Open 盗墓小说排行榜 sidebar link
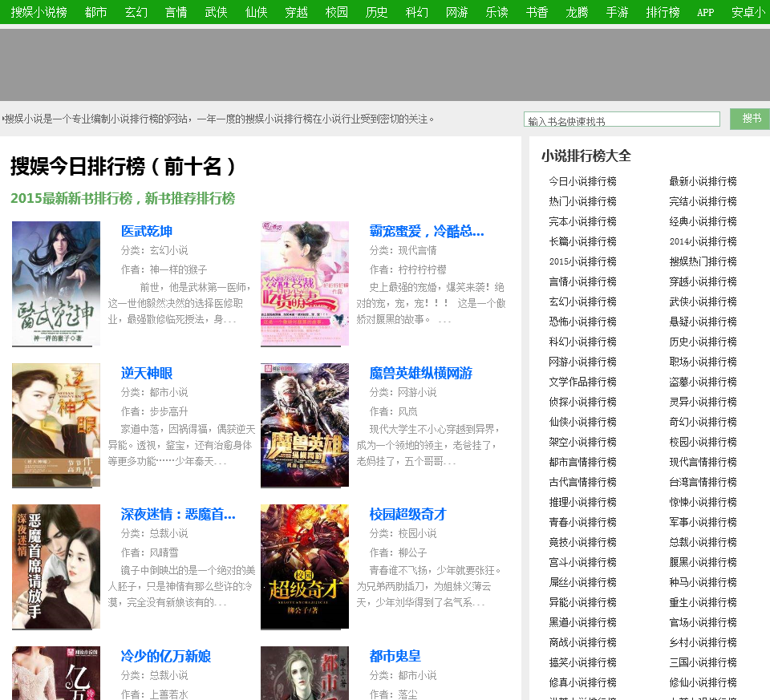 click(x=703, y=382)
